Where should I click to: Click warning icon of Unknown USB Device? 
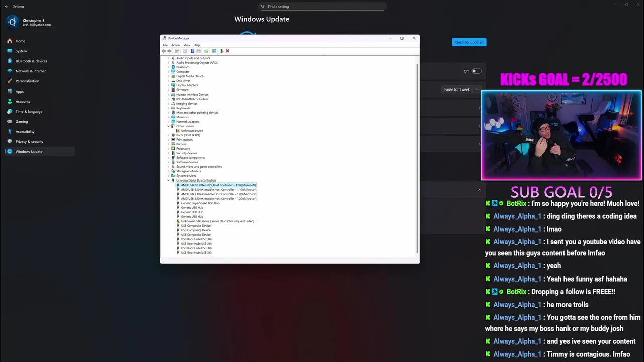pyautogui.click(x=178, y=221)
